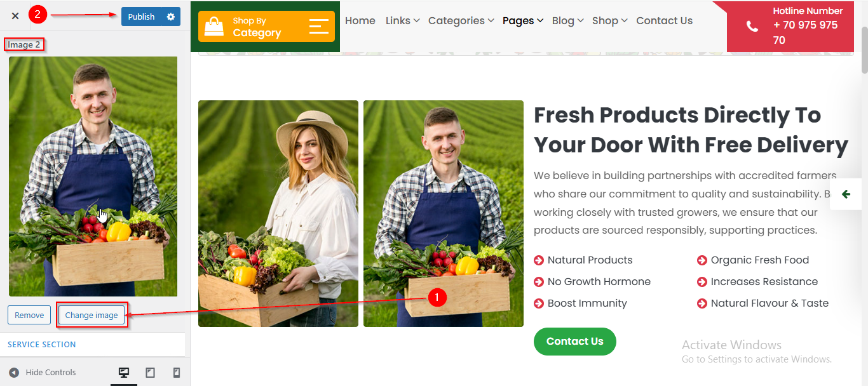
Task: Expand the Pages dropdown menu
Action: [x=522, y=21]
